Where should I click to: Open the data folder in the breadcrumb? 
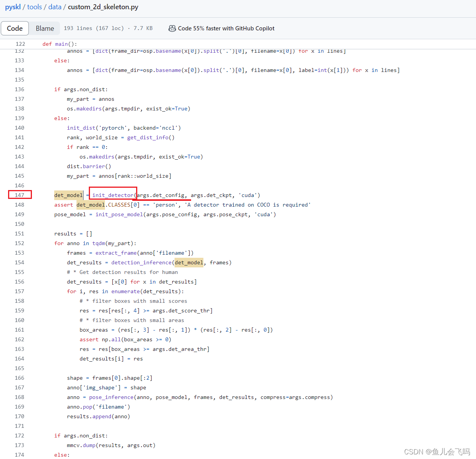[x=55, y=7]
